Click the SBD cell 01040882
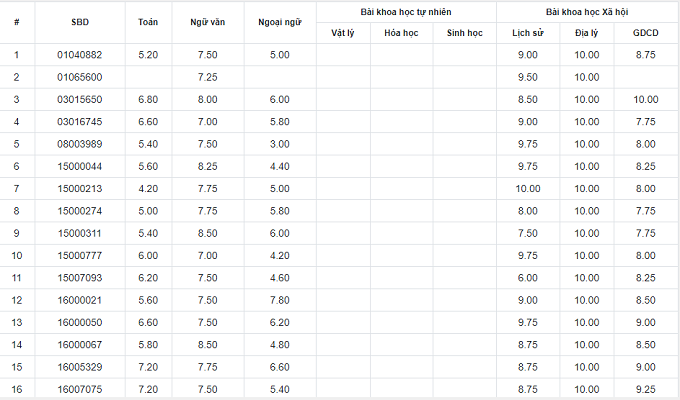Image resolution: width=680 pixels, height=400 pixels. point(80,54)
